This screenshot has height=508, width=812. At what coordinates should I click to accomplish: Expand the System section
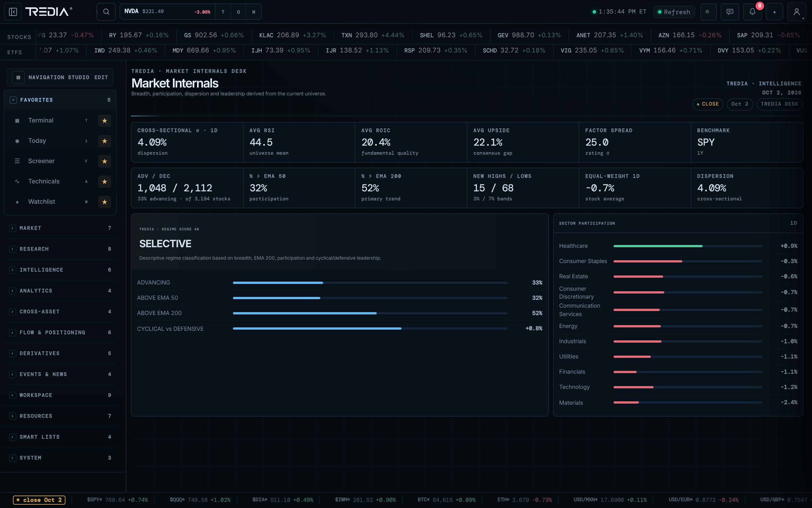tap(60, 457)
